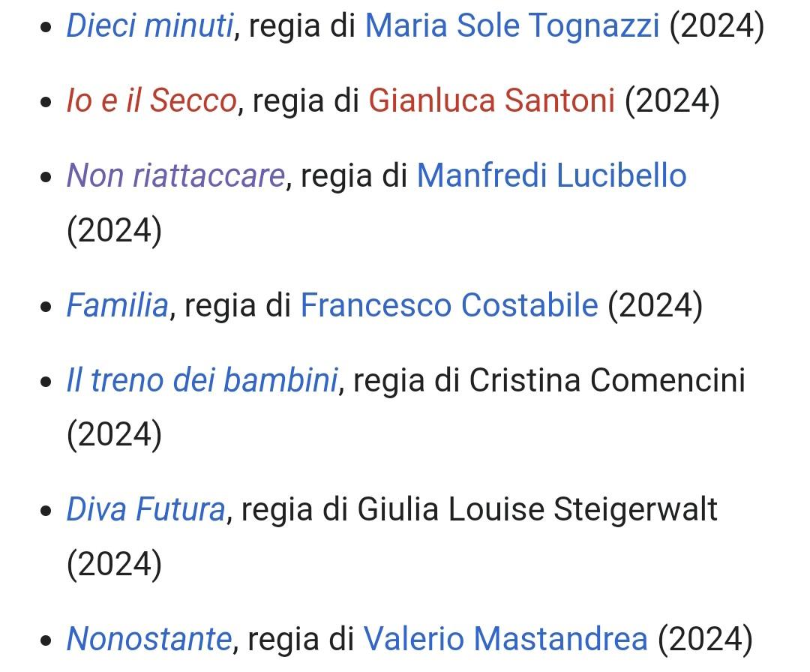Click the year (2024) after Mastandrea
The width and height of the screenshot is (810, 672).
coord(705,638)
